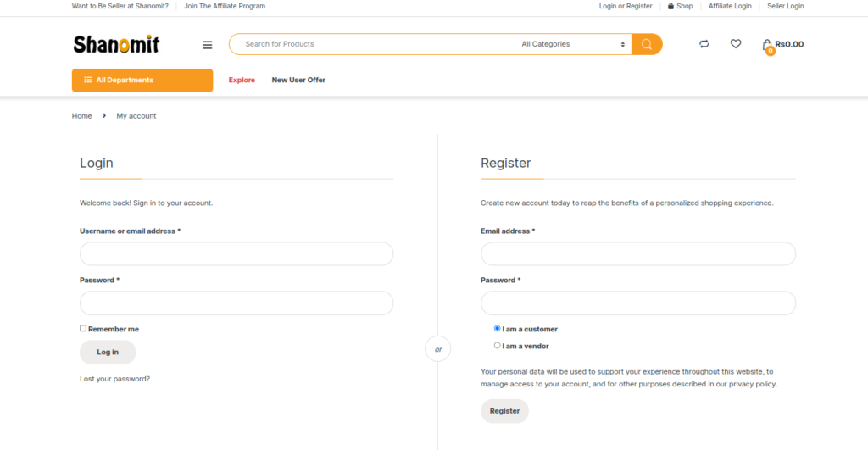This screenshot has width=868, height=450.
Task: Click the Shanomit logo
Action: click(116, 44)
